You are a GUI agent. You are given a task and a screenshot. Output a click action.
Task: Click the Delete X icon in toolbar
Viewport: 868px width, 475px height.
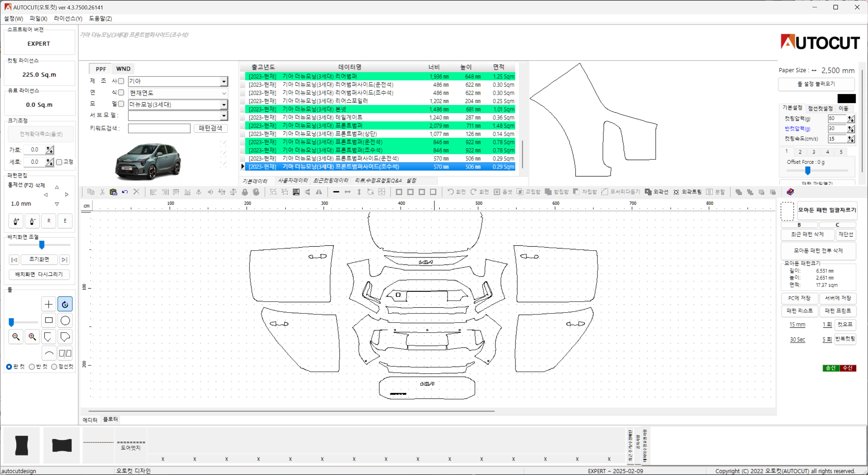(136, 192)
